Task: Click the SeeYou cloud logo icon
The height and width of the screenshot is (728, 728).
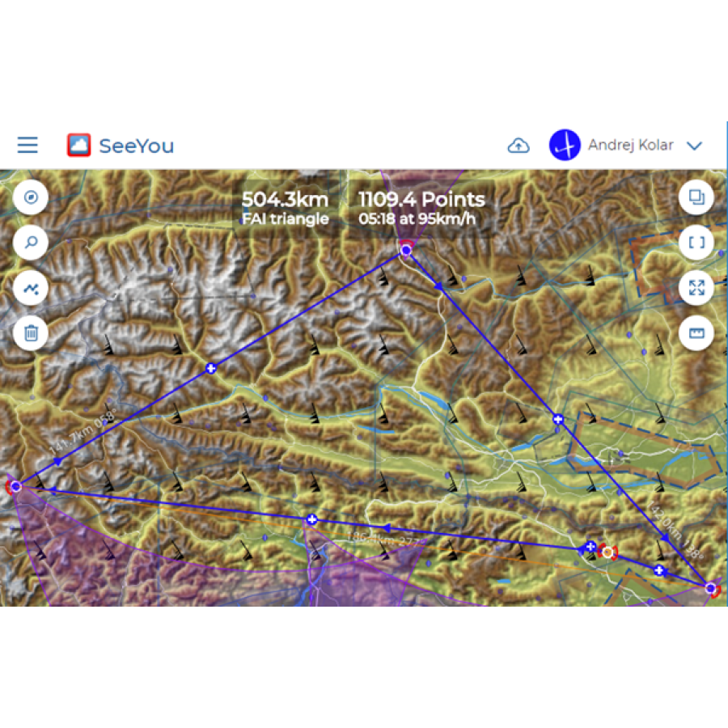Action: tap(79, 145)
